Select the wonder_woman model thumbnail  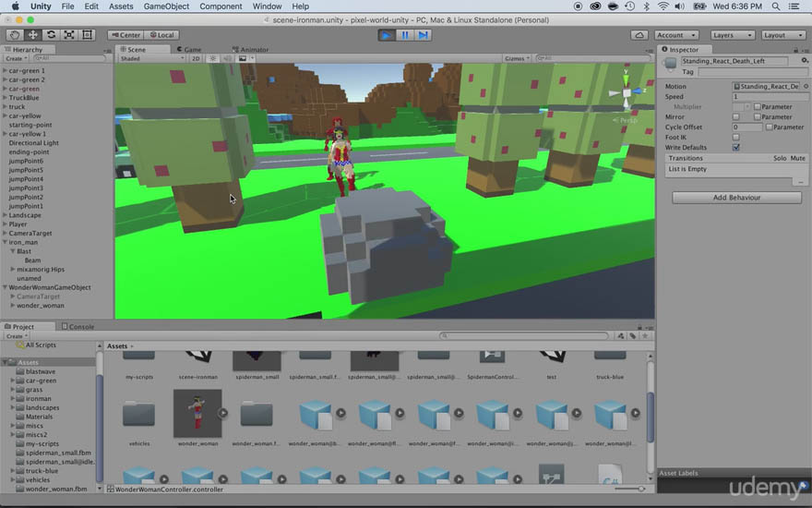coord(197,414)
